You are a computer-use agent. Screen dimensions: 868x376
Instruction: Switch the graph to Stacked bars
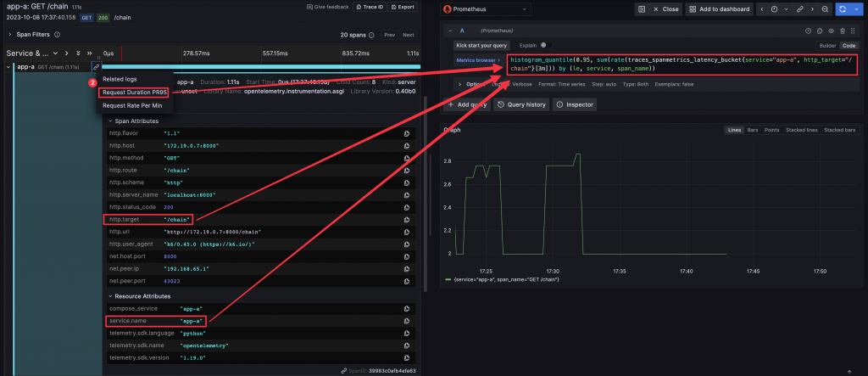[839, 130]
